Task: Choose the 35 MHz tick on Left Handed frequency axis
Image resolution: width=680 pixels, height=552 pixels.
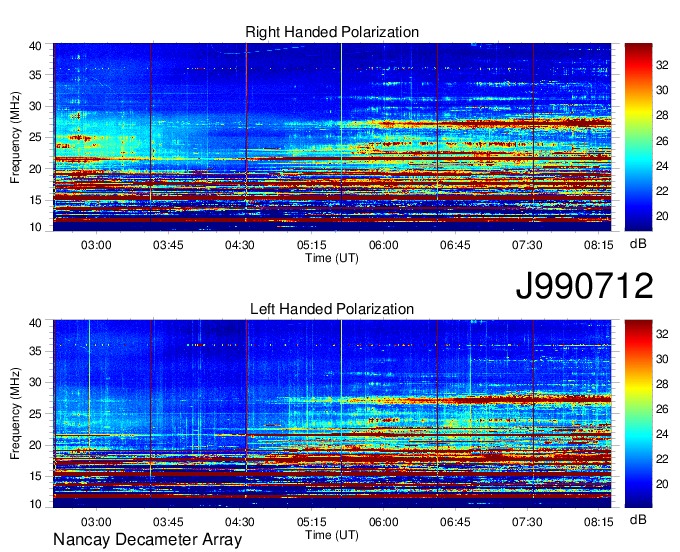Action: coord(35,352)
